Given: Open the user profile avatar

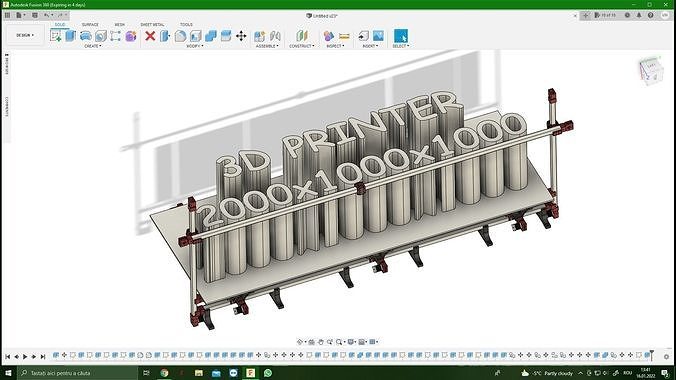Looking at the screenshot, I should tap(665, 15).
